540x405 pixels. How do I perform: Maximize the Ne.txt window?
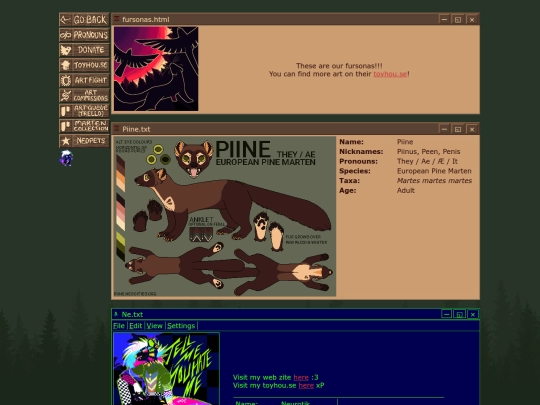pos(459,314)
